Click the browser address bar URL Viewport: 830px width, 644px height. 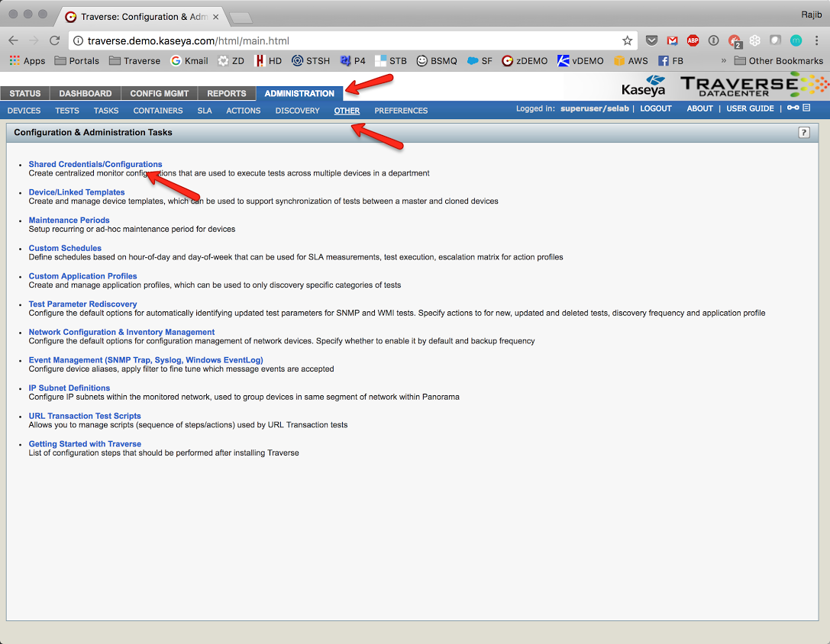[x=188, y=40]
